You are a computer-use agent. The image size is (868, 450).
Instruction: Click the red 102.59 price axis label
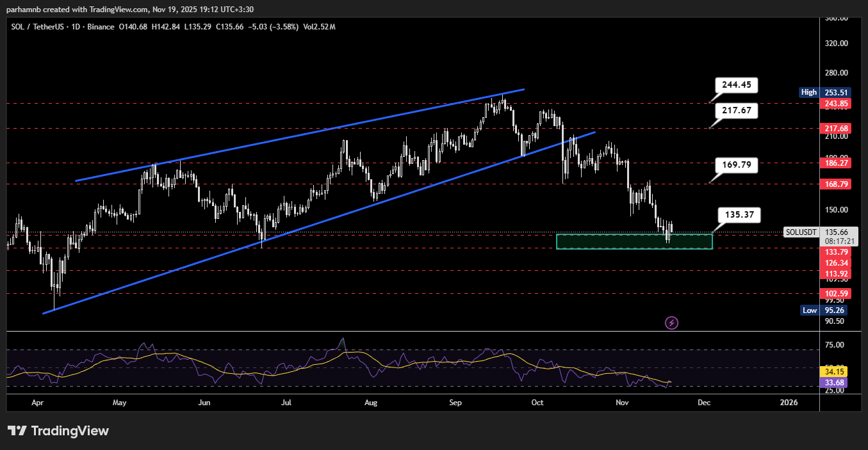tap(834, 294)
